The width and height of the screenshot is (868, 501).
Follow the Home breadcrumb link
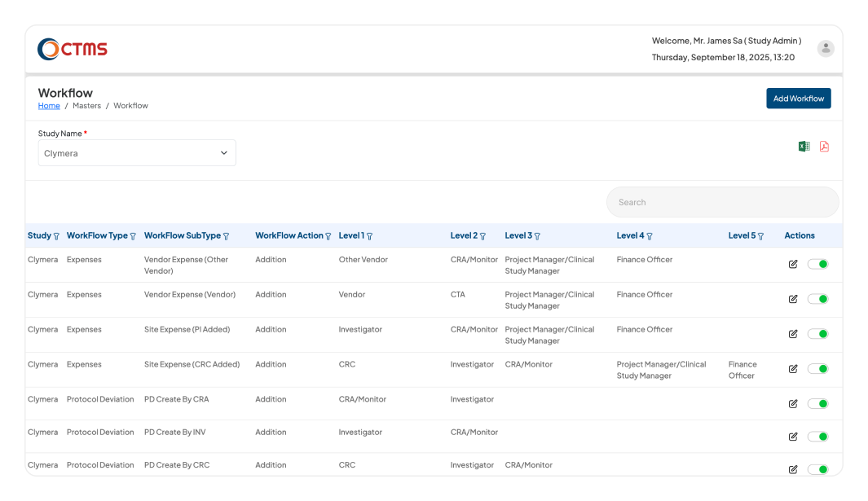click(48, 105)
